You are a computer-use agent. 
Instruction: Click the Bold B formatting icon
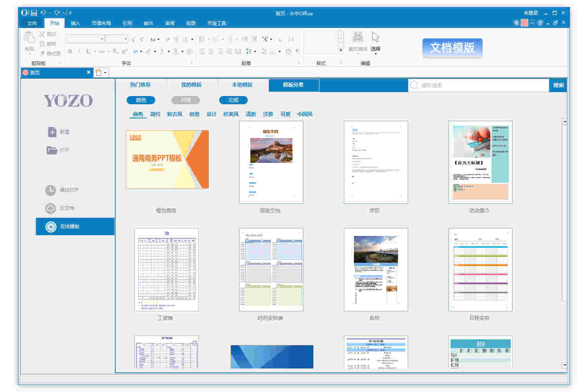point(70,51)
